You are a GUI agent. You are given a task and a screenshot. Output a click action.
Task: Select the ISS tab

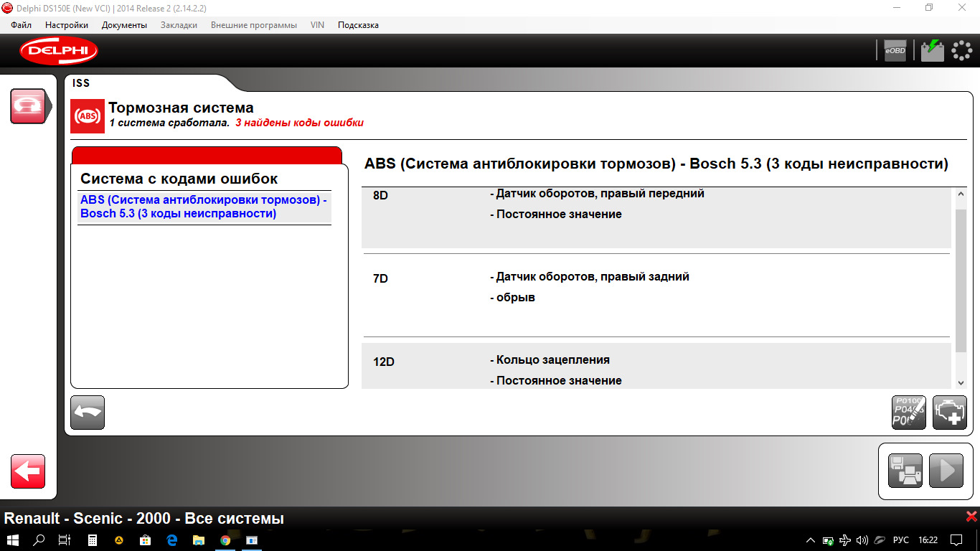[x=81, y=83]
